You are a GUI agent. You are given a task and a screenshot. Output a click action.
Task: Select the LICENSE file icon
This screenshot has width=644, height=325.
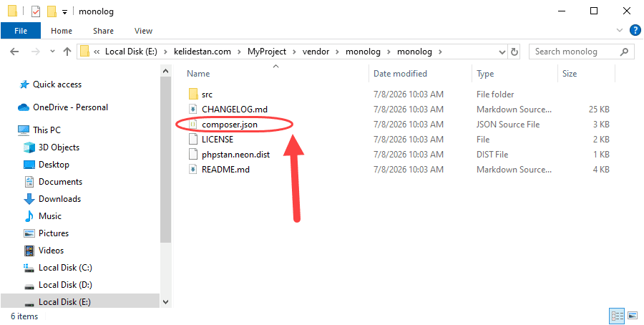193,140
